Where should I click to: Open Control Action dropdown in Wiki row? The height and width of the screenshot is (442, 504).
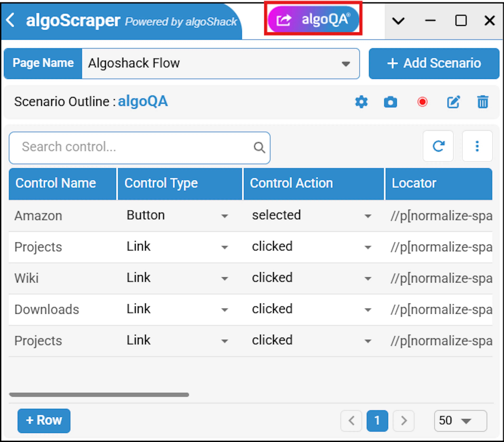click(x=312, y=278)
